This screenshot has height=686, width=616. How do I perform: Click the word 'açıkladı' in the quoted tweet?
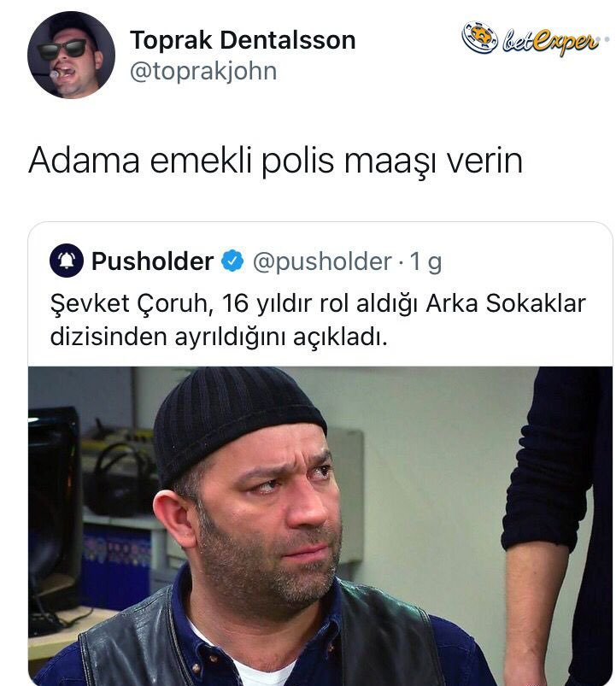[340, 337]
